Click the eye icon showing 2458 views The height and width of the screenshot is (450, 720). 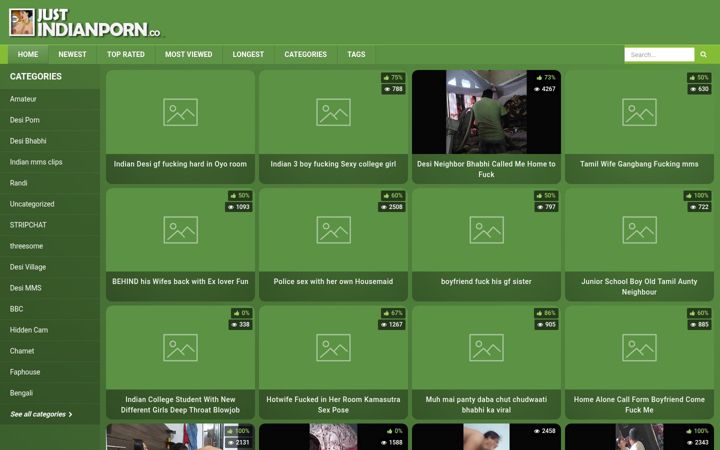[537, 431]
